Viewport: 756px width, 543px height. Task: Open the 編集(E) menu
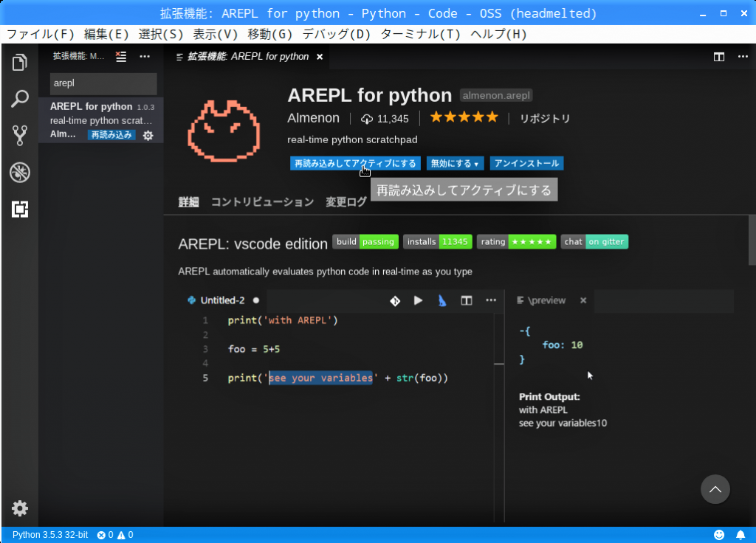click(x=106, y=34)
